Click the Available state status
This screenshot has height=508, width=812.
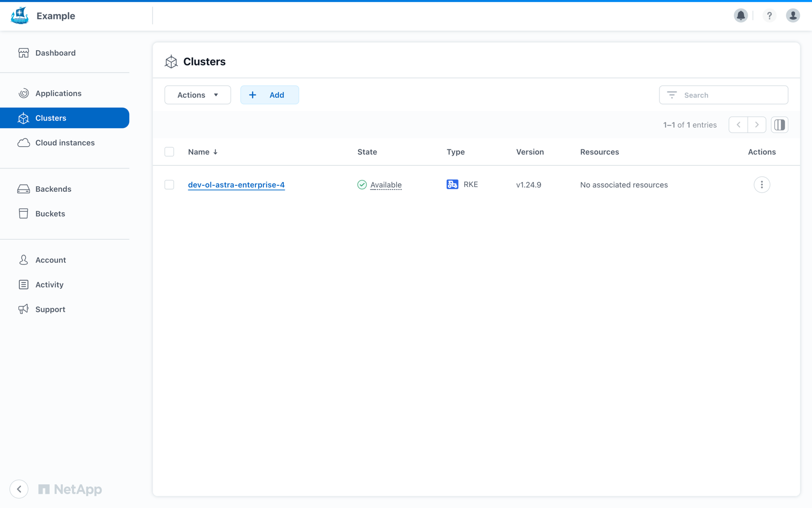pyautogui.click(x=385, y=185)
